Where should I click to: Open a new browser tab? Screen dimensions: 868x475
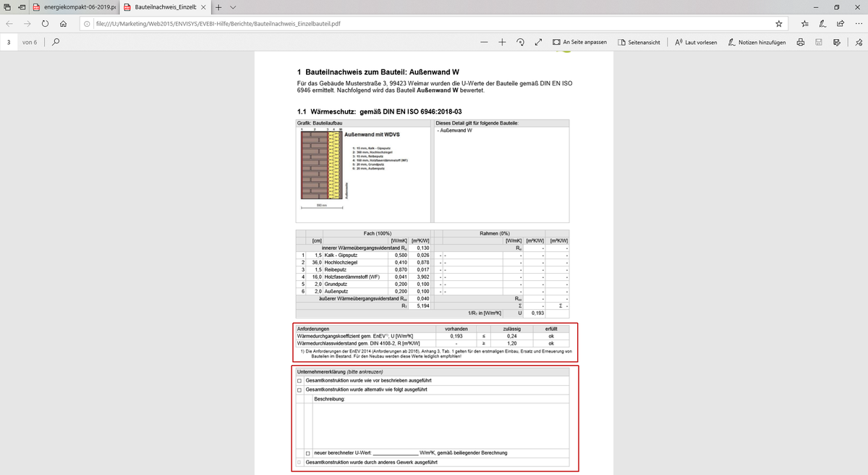[x=218, y=7]
